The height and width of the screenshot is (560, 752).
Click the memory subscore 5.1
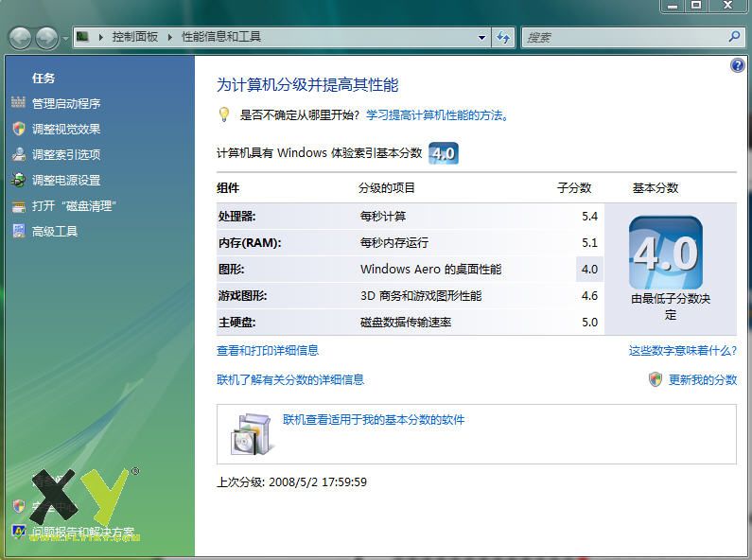[589, 242]
